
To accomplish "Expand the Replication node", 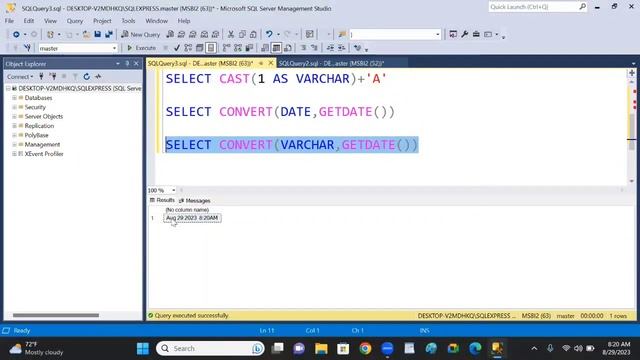I will [14, 126].
